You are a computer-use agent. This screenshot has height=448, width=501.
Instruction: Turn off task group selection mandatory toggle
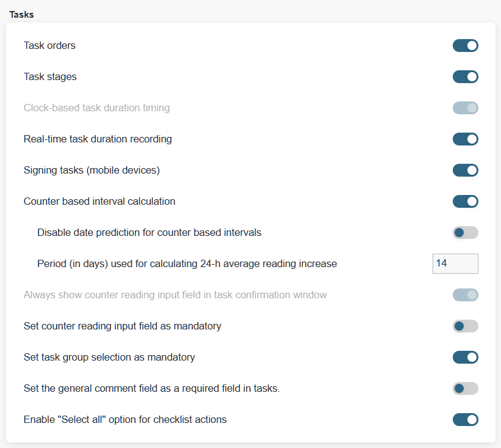[465, 358]
